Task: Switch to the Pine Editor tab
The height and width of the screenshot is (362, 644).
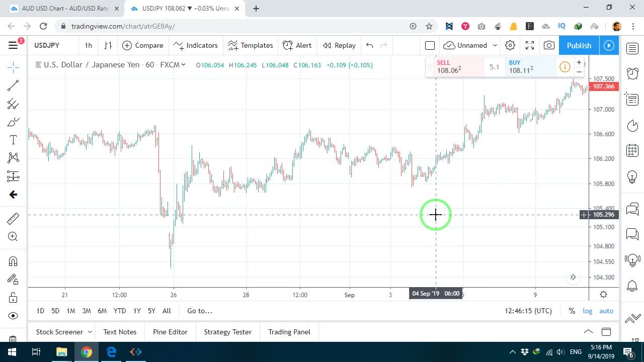Action: [170, 332]
